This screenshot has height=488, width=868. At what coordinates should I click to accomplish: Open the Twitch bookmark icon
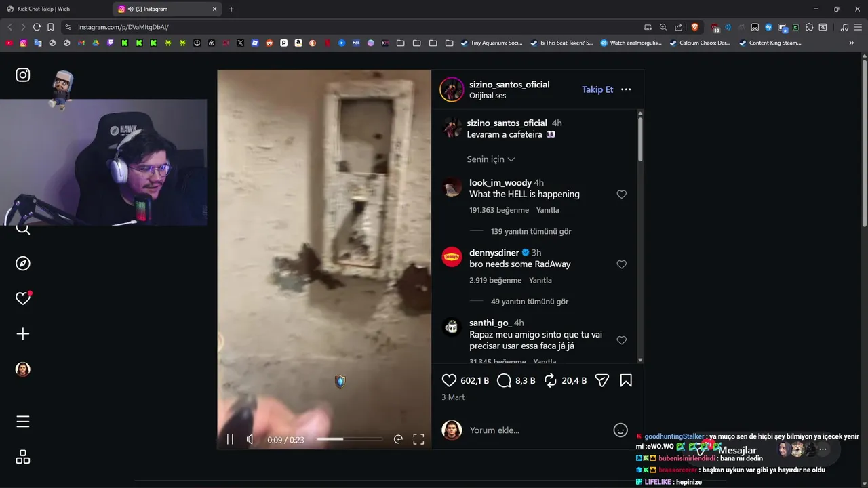(x=111, y=43)
